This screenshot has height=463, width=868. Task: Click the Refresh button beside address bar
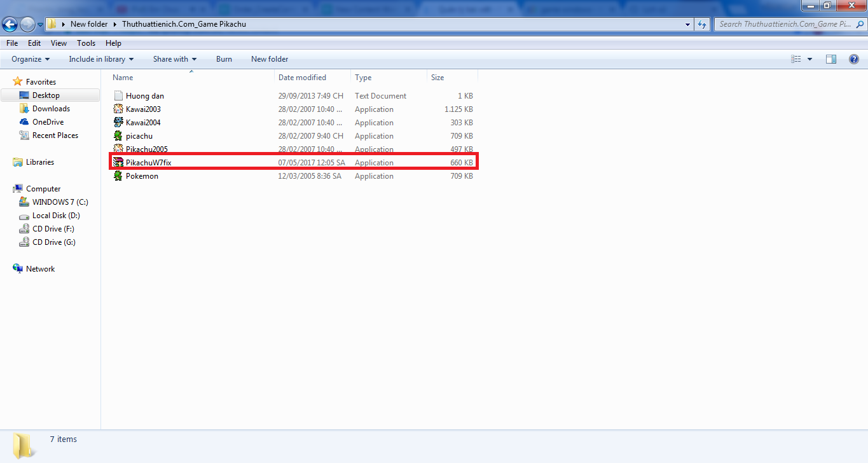point(702,24)
